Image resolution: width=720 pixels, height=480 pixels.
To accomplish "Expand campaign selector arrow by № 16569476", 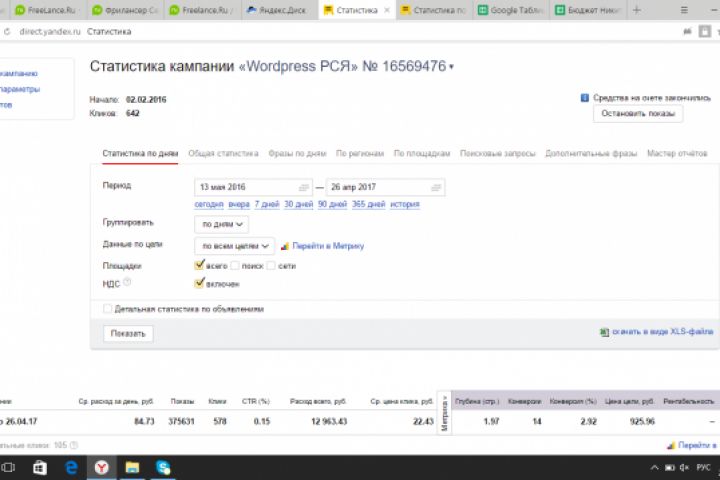I will click(451, 67).
